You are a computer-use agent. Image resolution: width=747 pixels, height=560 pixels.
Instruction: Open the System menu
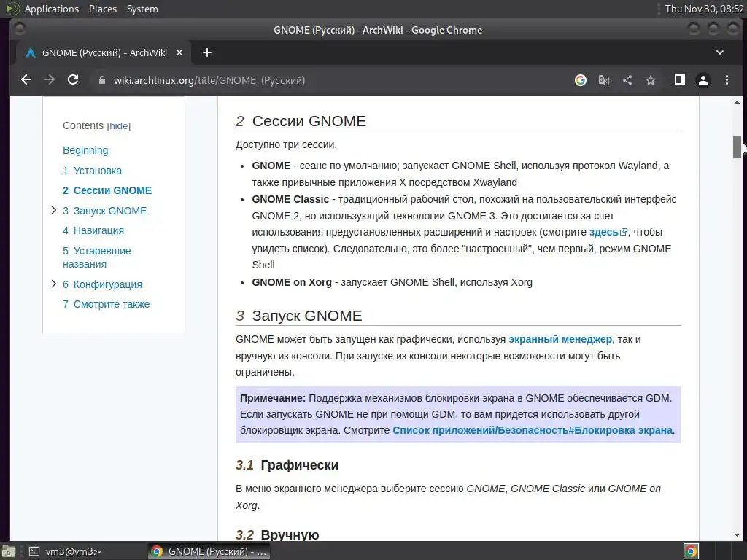[x=142, y=9]
